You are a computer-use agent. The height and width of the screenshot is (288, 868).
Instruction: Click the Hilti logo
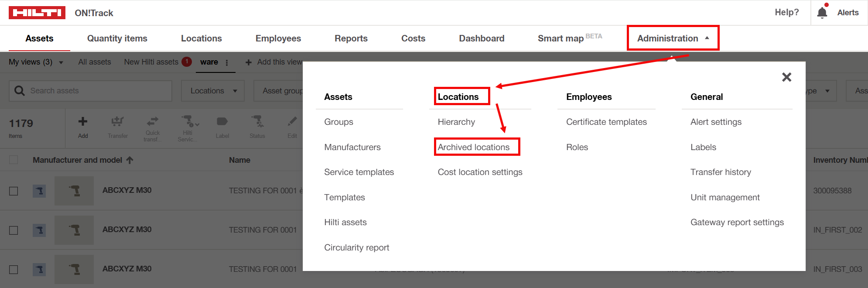tap(37, 13)
